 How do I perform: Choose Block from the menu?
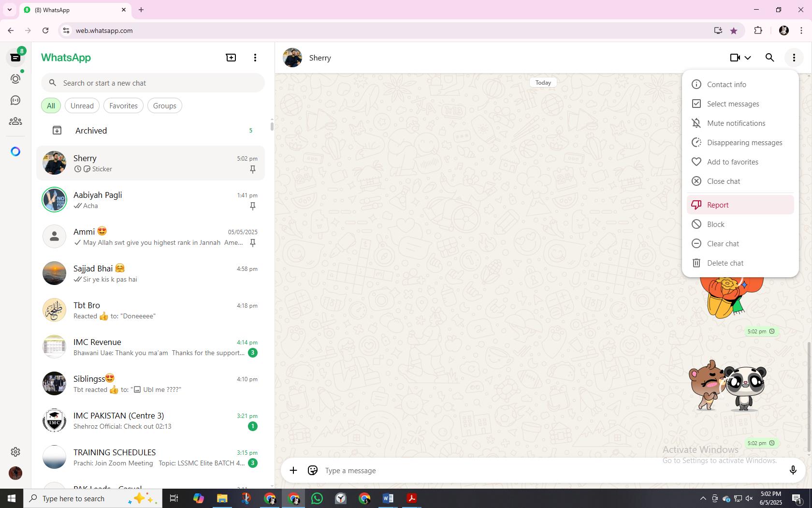[740, 224]
